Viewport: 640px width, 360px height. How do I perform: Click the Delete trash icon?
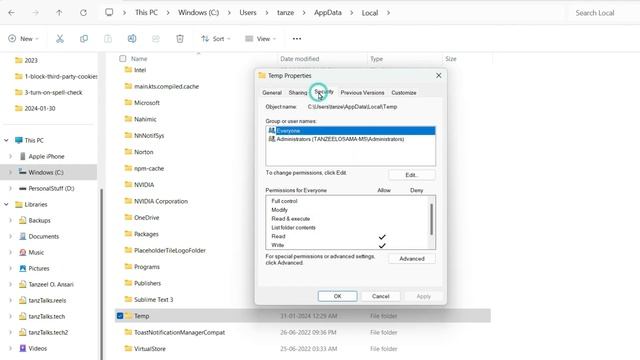(180, 39)
